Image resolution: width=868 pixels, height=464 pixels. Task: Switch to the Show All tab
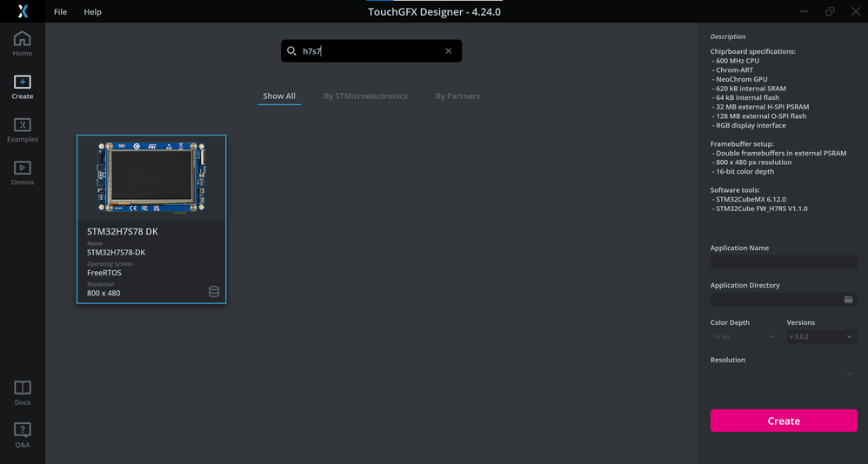click(x=279, y=96)
